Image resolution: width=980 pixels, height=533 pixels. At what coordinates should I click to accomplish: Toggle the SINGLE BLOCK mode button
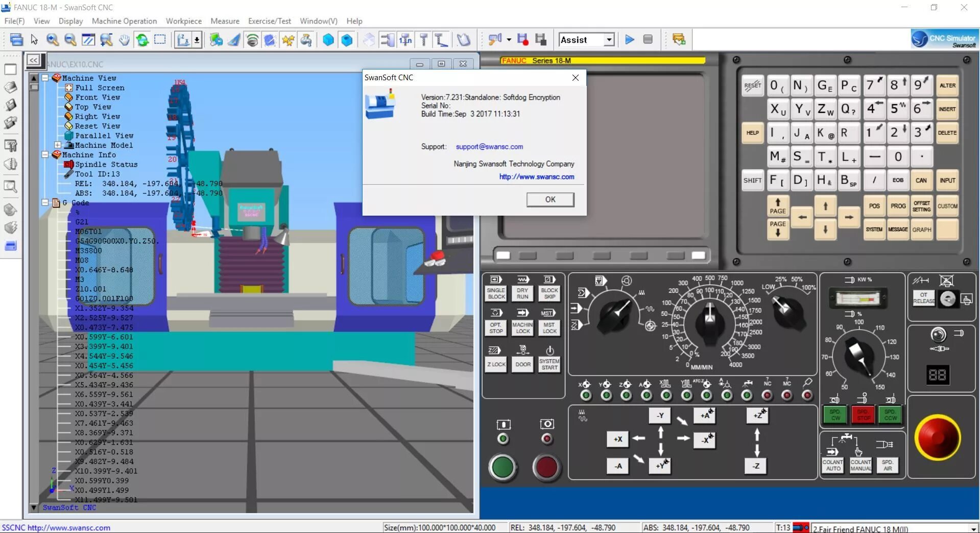[x=496, y=293]
